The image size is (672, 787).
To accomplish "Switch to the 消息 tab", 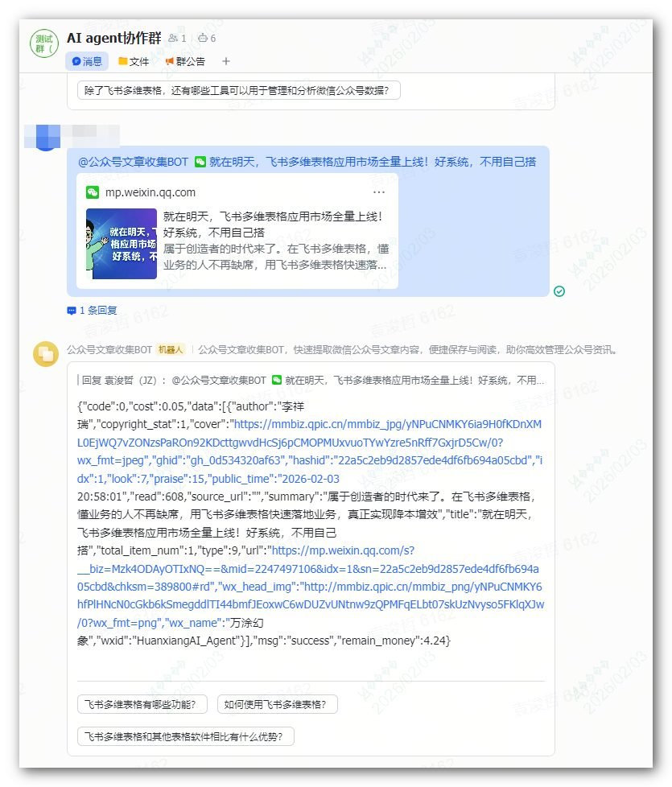I will pos(87,61).
